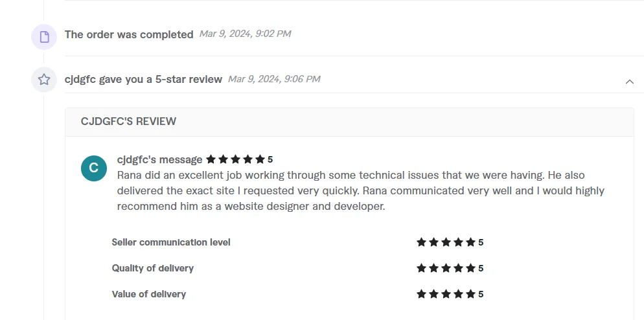Click the order completed document icon
Viewport: 644px width, 320px height.
pyautogui.click(x=44, y=37)
